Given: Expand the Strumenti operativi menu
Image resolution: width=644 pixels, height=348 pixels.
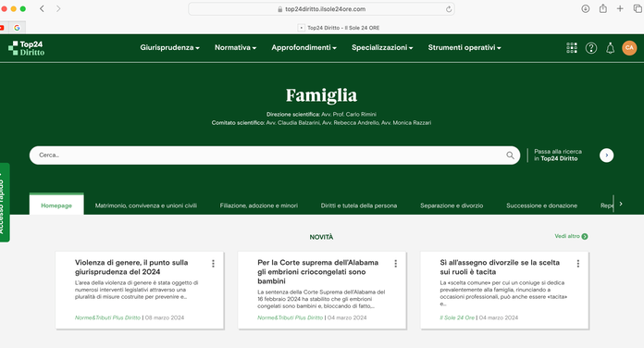Looking at the screenshot, I should 464,47.
